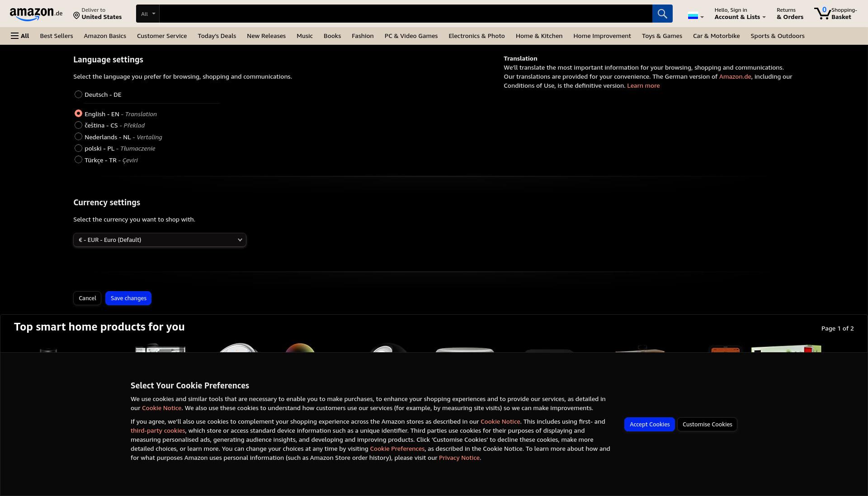Click the Cancel button

[x=87, y=298]
